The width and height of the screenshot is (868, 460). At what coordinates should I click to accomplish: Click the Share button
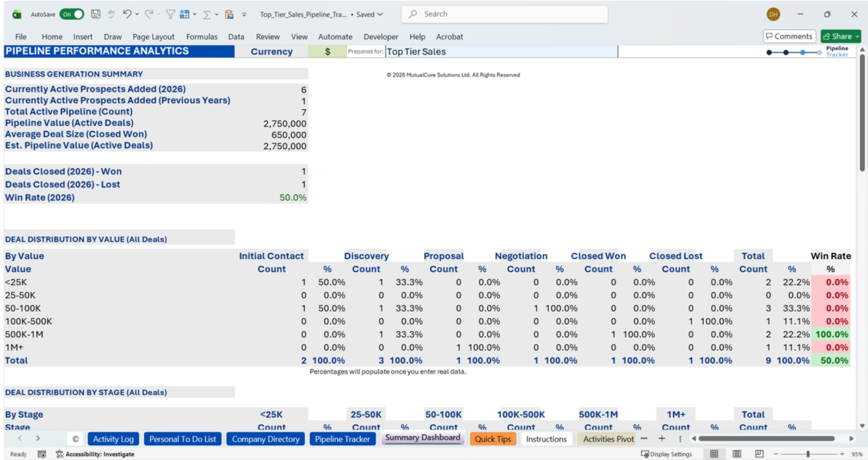(x=840, y=36)
